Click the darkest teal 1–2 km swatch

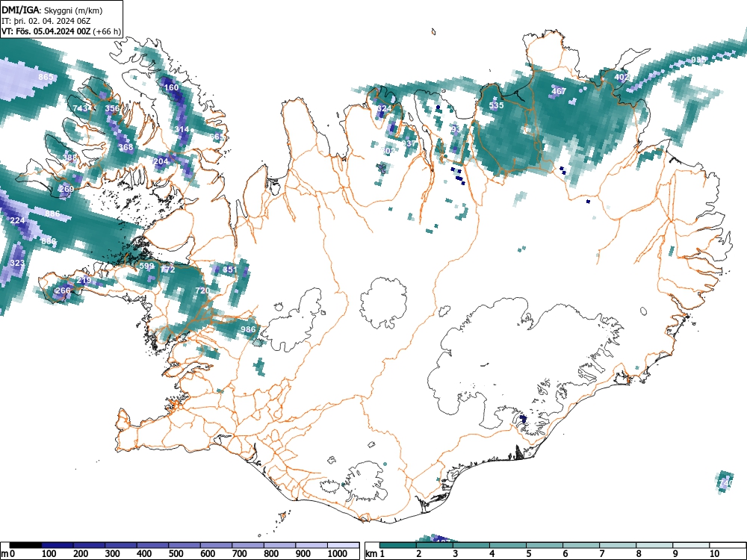click(398, 545)
